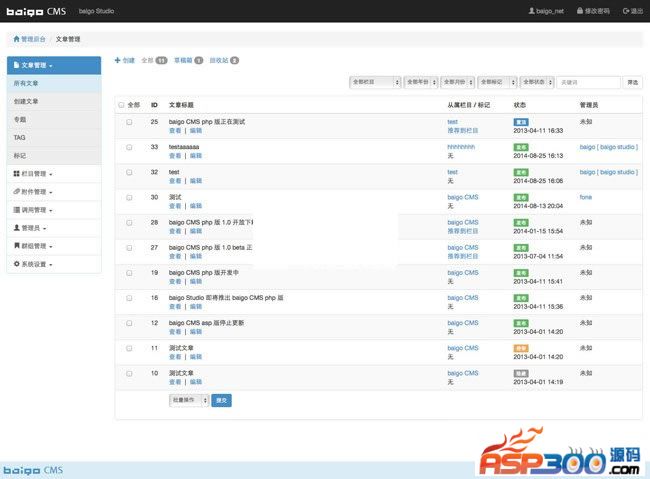Click the bookmark icon of 群组管理
Image resolution: width=650 pixels, height=479 pixels.
point(17,246)
